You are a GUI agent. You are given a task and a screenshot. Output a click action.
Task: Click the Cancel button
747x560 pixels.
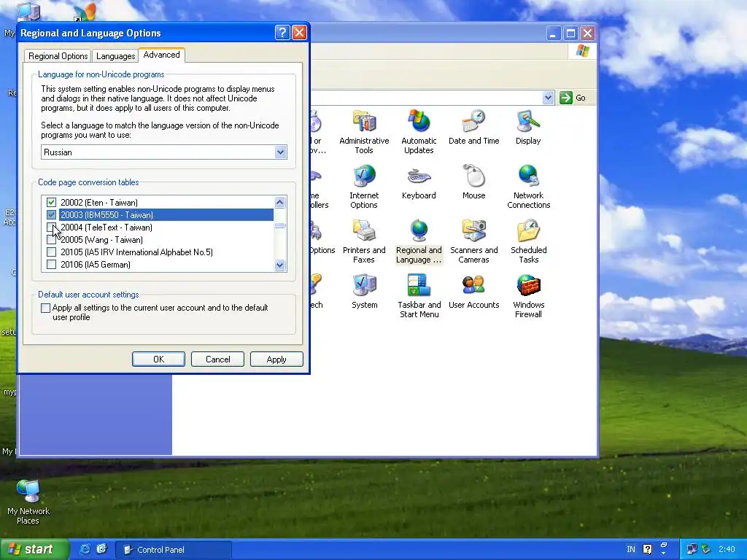217,359
